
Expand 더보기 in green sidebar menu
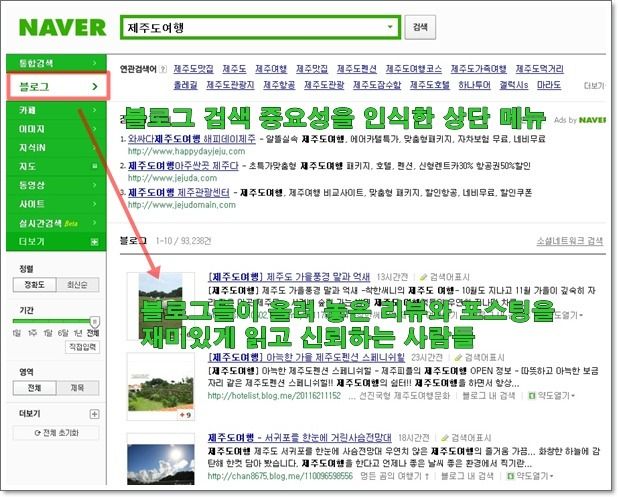coord(56,242)
